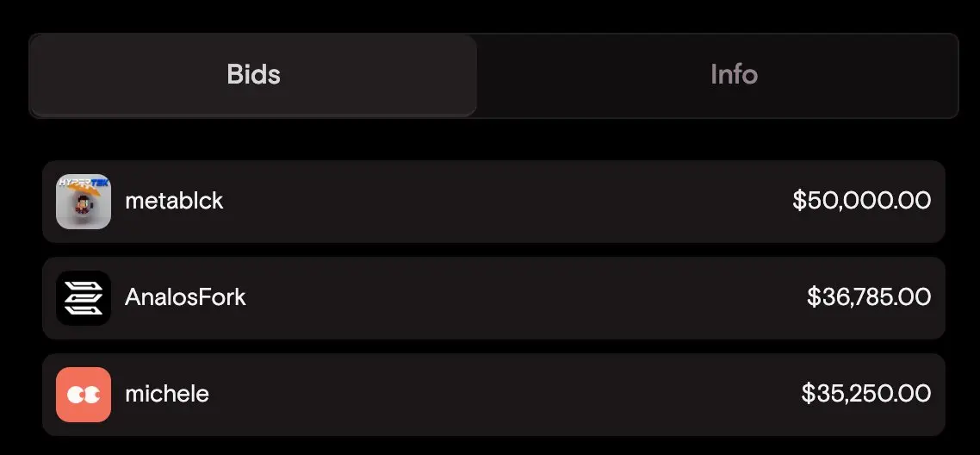This screenshot has width=980, height=455.
Task: Click metablck's HyperTek avatar icon
Action: (x=84, y=202)
